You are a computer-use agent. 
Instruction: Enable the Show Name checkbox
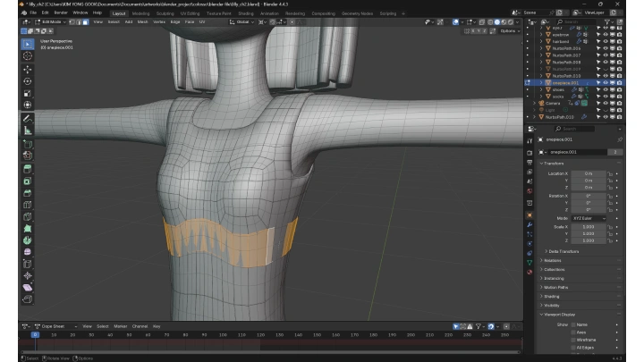pos(573,324)
